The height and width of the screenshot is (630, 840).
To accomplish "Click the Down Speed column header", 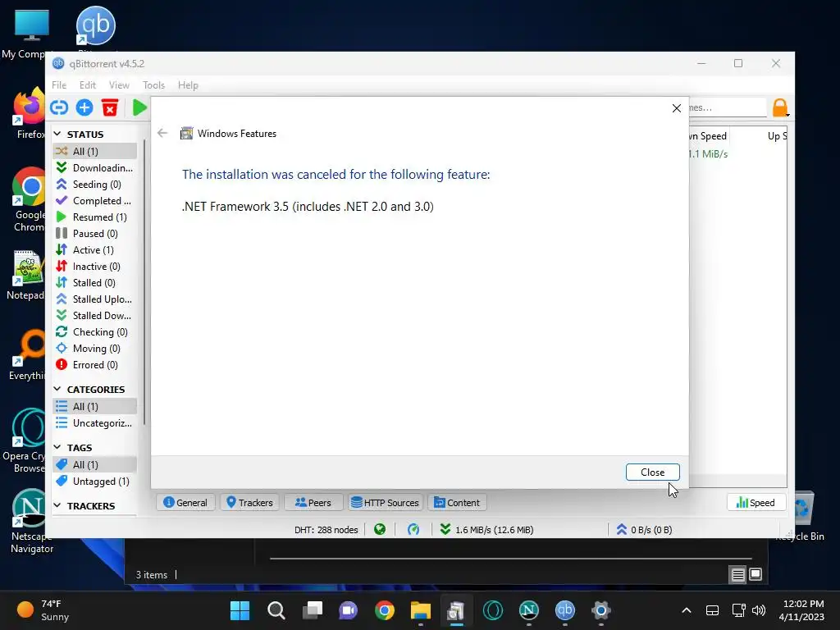I will [708, 136].
